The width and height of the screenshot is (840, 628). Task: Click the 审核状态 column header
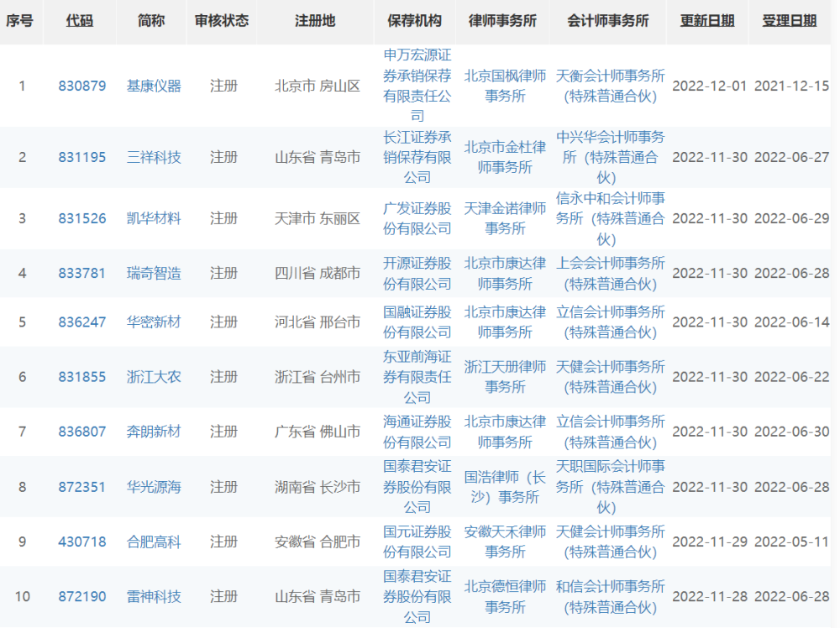coord(222,21)
